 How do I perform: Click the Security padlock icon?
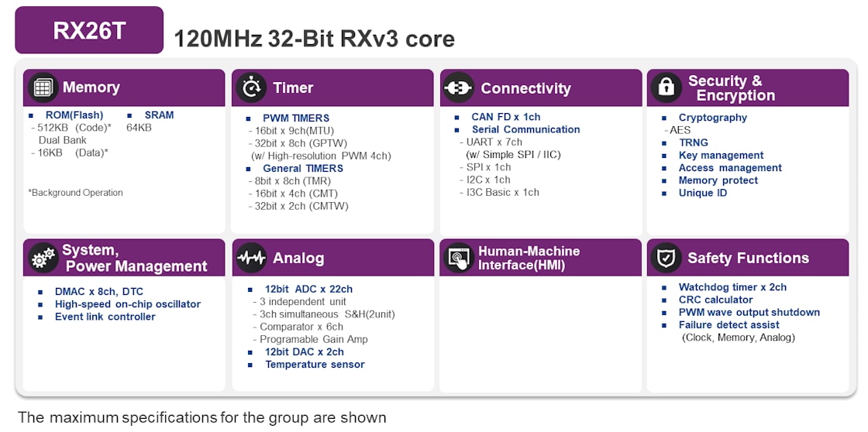coord(666,87)
